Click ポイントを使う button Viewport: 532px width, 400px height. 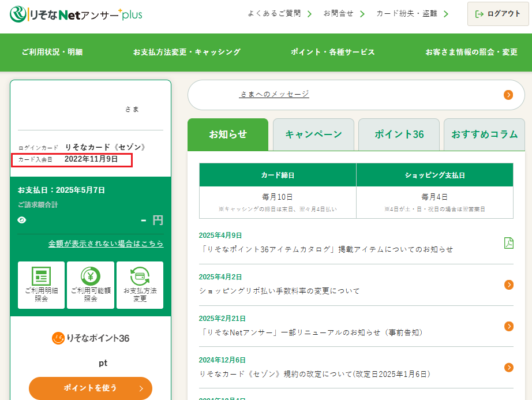[x=91, y=388]
